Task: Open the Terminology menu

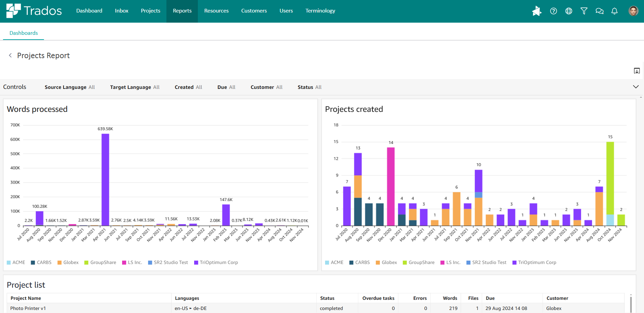Action: point(320,11)
